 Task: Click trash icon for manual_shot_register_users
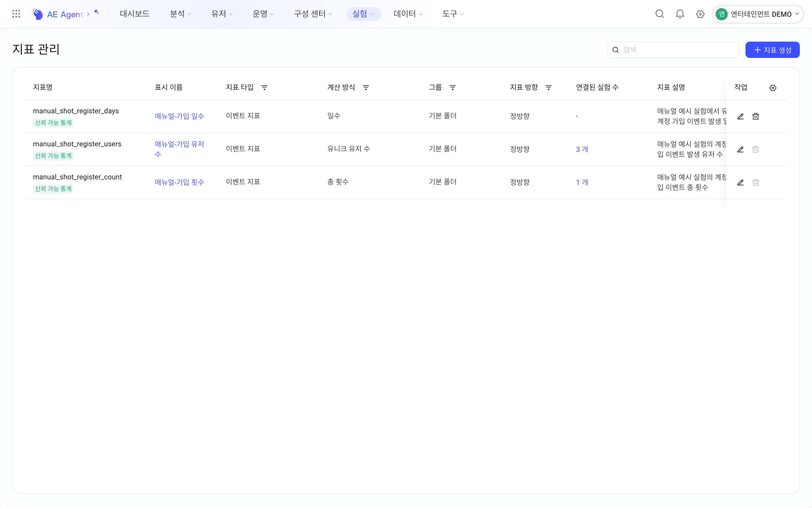pos(756,149)
